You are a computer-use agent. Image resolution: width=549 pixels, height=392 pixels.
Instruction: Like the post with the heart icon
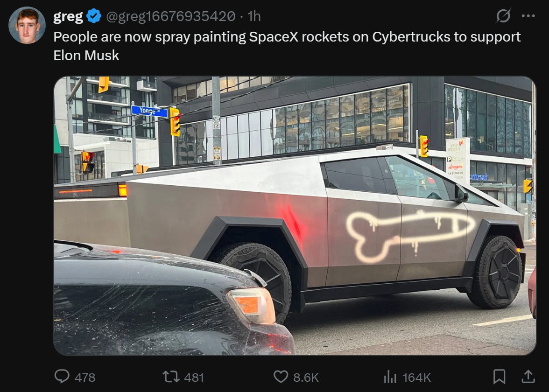[281, 377]
